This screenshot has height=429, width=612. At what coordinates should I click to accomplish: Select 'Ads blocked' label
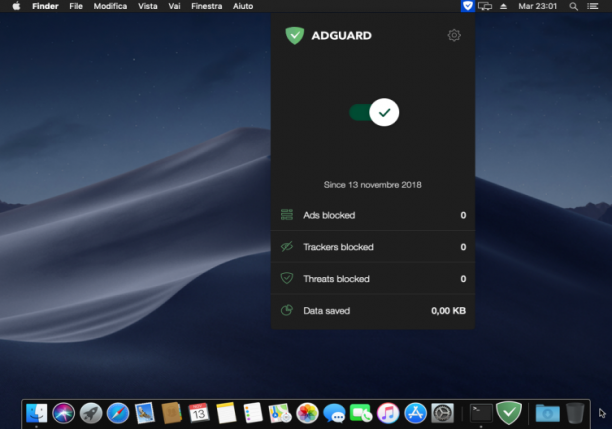[329, 215]
